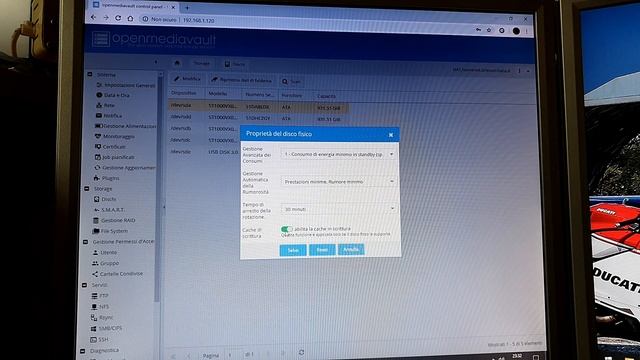Screen dimensions: 640x360
Task: Collapse the Diagnostica tree section
Action: [x=83, y=351]
